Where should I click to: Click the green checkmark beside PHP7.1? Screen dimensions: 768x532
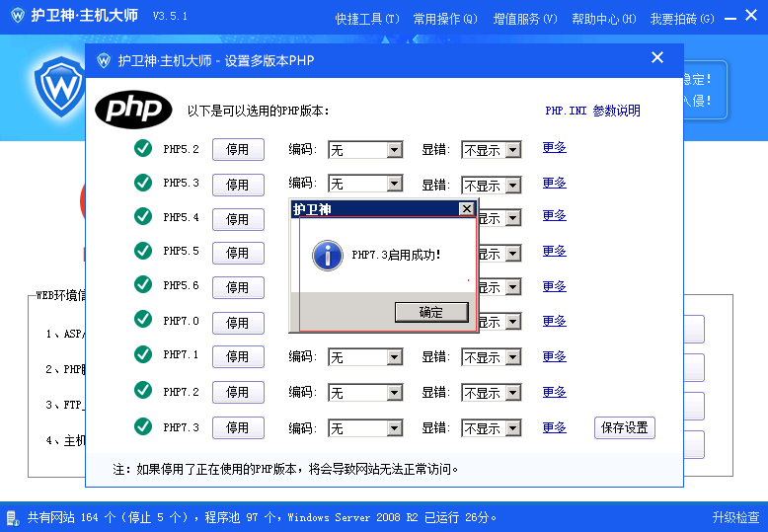[143, 354]
